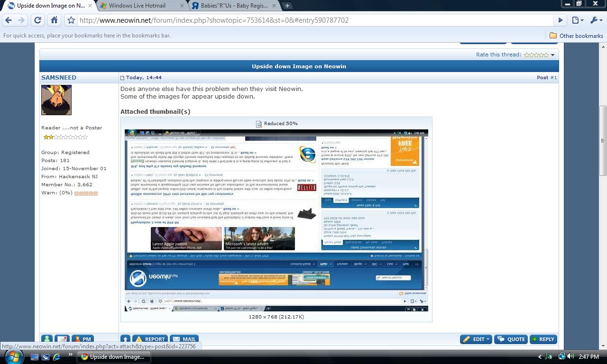The height and width of the screenshot is (364, 607).
Task: Click the 1280 x 768 (212.17K) caption
Action: point(276,317)
